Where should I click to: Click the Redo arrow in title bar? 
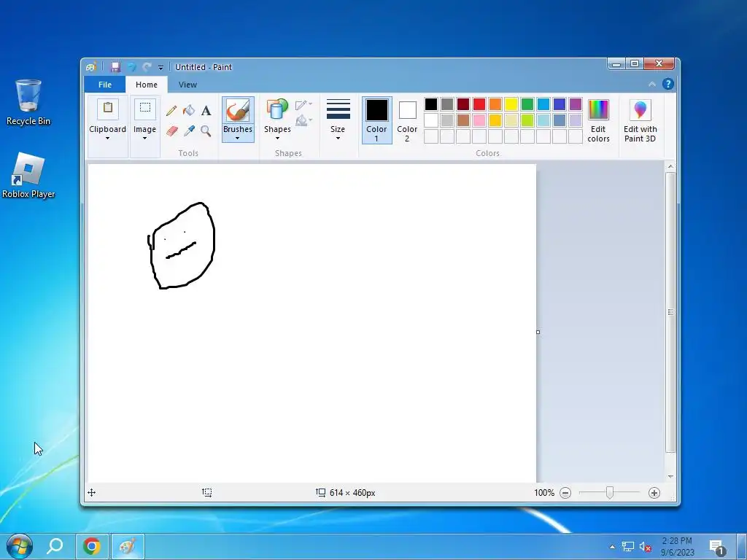pyautogui.click(x=147, y=67)
